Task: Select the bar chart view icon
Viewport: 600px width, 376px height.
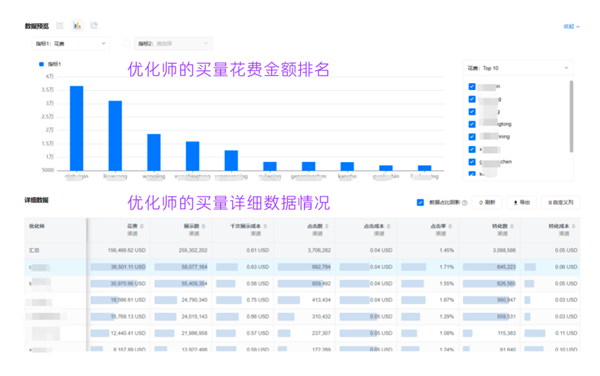Action: pyautogui.click(x=77, y=26)
